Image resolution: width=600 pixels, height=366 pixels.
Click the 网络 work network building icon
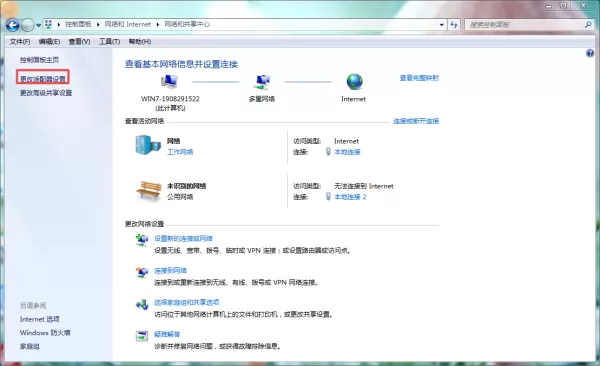click(148, 145)
